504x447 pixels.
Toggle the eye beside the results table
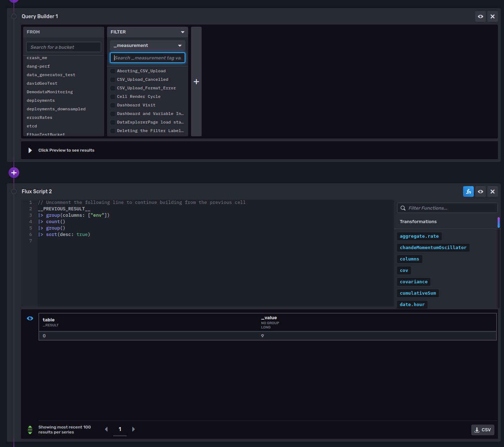[x=30, y=318]
